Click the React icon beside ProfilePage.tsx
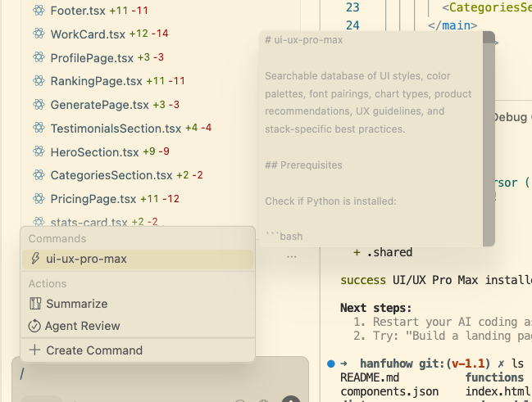The image size is (532, 402). click(39, 57)
